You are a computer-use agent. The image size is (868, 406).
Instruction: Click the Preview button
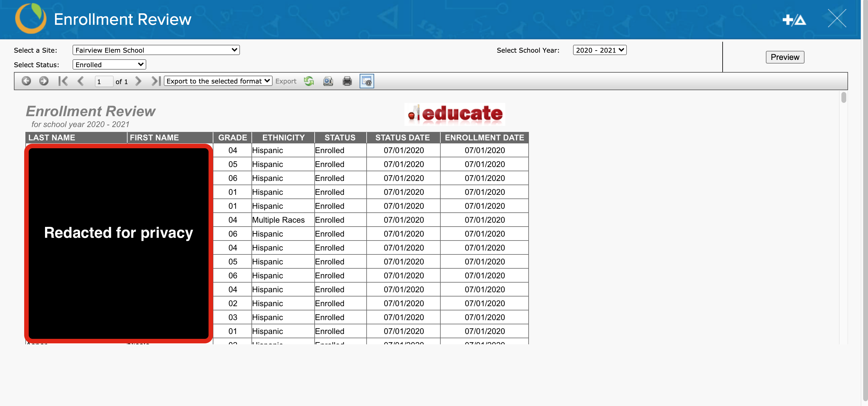785,57
